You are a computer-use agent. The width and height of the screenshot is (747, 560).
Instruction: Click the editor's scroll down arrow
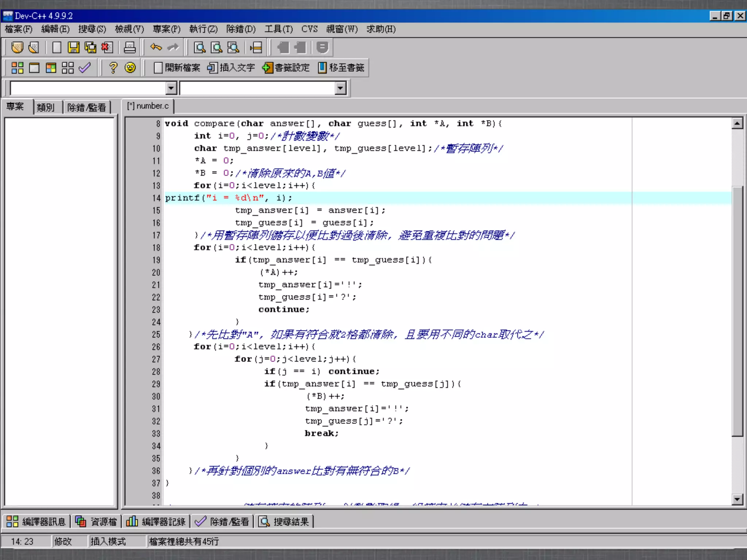tap(737, 499)
